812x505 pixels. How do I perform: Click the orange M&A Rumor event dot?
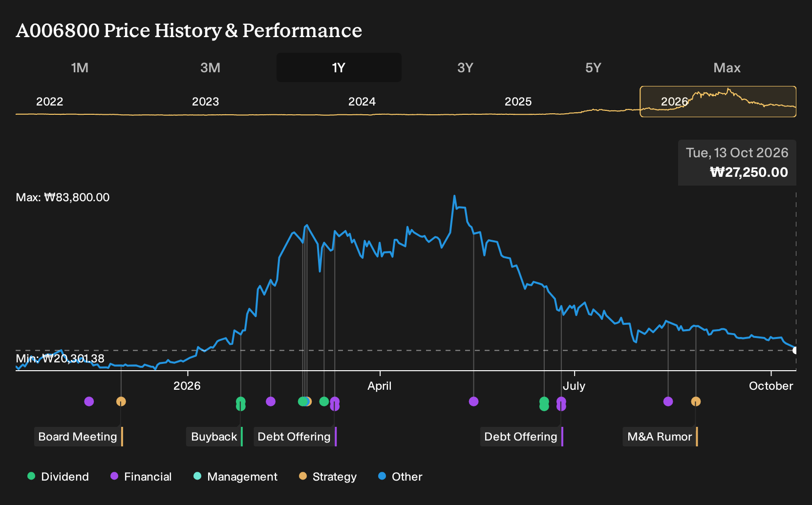696,401
